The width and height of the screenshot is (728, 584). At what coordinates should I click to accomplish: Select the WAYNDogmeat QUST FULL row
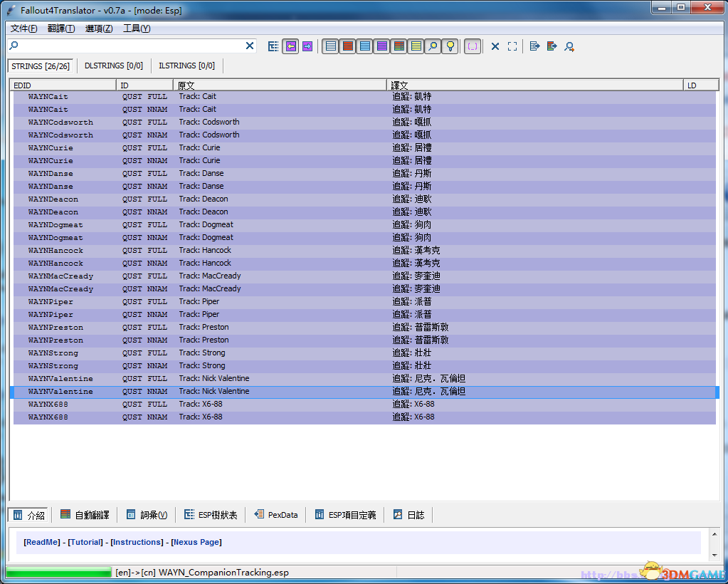364,225
